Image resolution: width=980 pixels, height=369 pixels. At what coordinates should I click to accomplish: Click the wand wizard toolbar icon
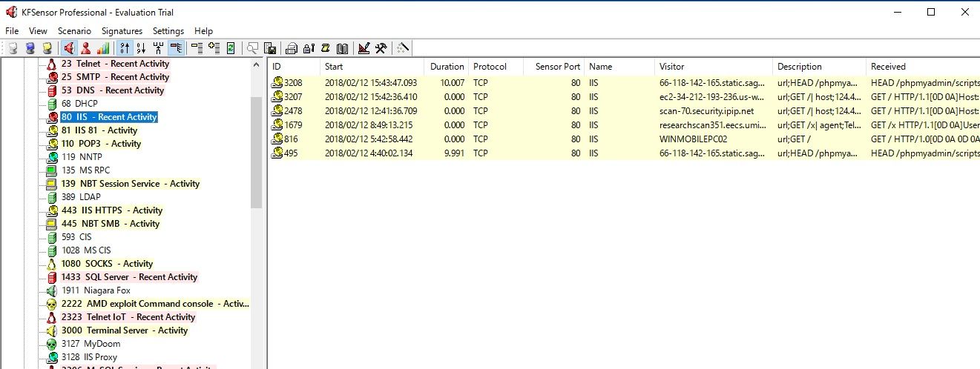404,48
